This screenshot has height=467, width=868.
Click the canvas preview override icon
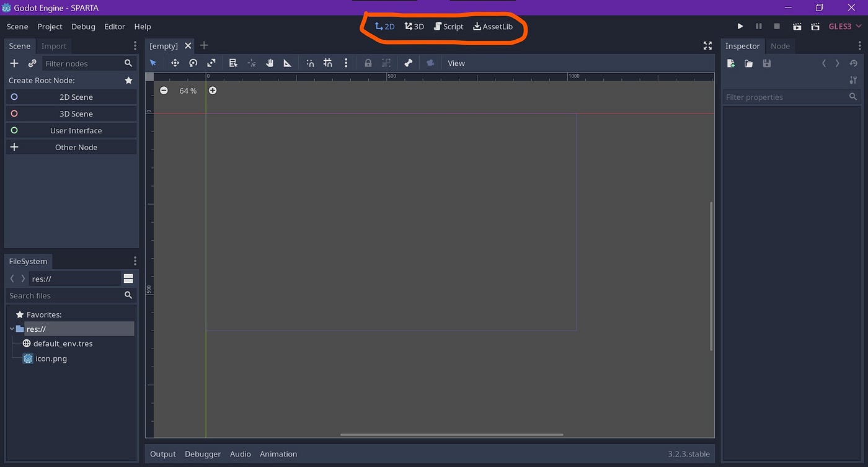coord(430,63)
